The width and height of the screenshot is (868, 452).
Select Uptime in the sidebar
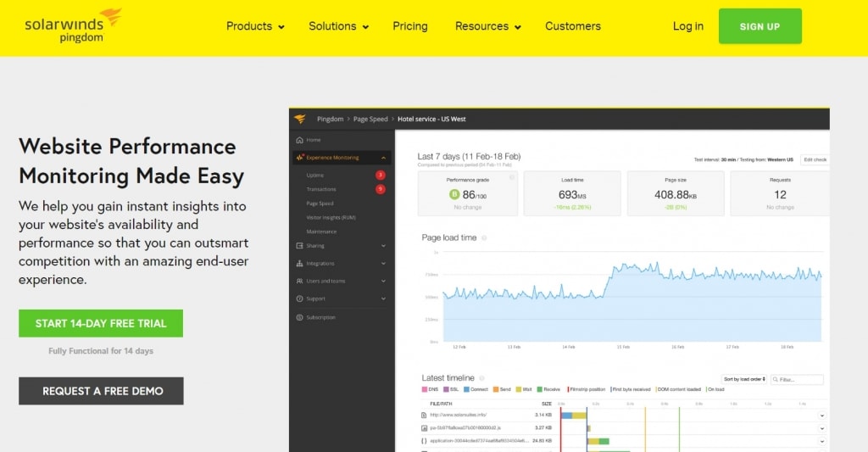click(315, 175)
